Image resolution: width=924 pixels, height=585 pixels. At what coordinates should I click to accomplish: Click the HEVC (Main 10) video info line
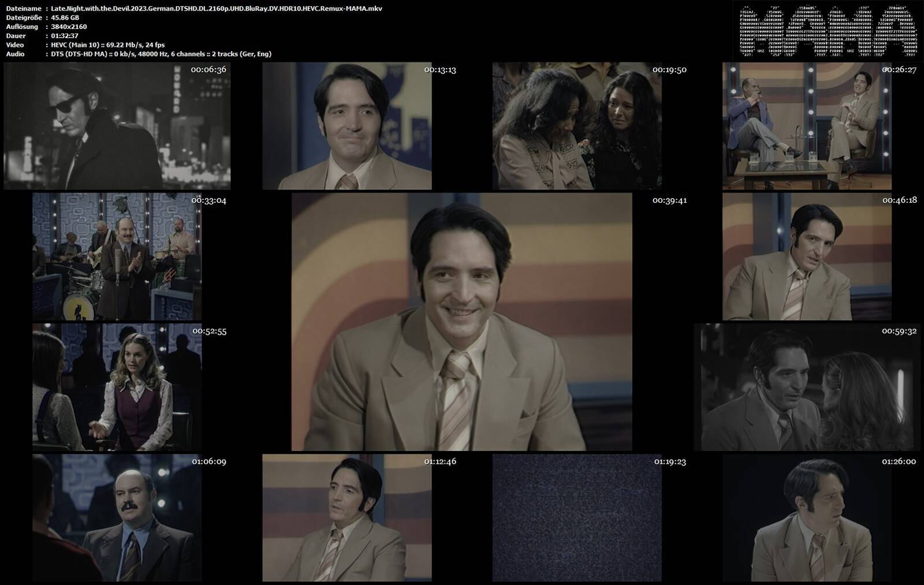pos(108,44)
